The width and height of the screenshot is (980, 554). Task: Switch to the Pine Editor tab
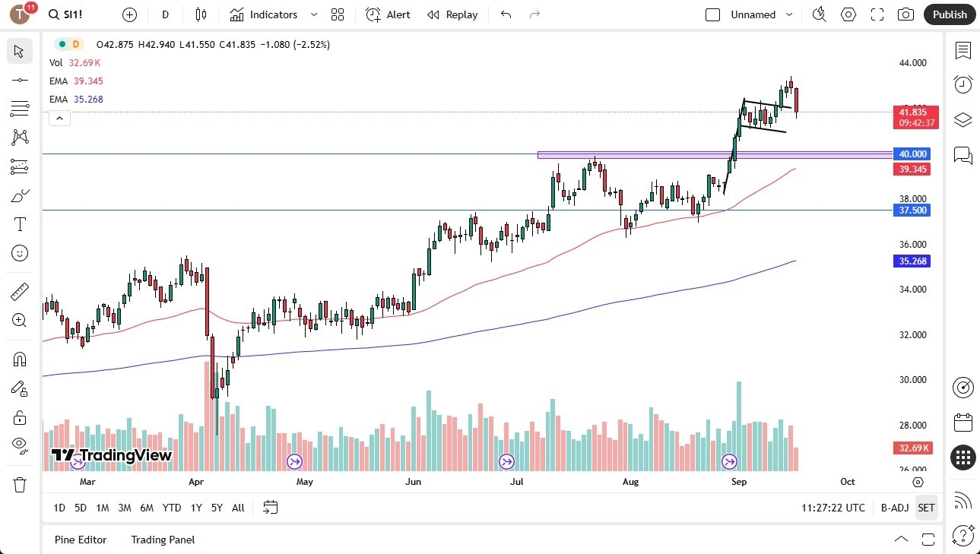coord(80,540)
